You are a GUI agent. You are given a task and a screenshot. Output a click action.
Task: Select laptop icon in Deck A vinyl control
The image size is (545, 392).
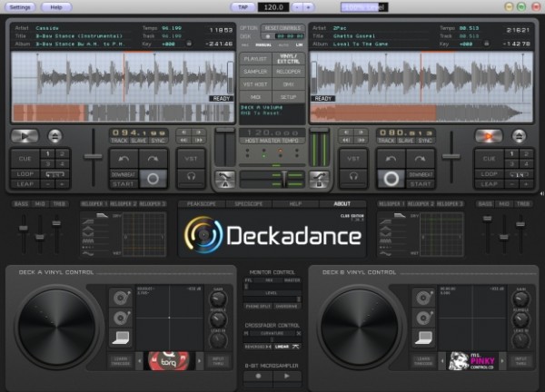119,337
